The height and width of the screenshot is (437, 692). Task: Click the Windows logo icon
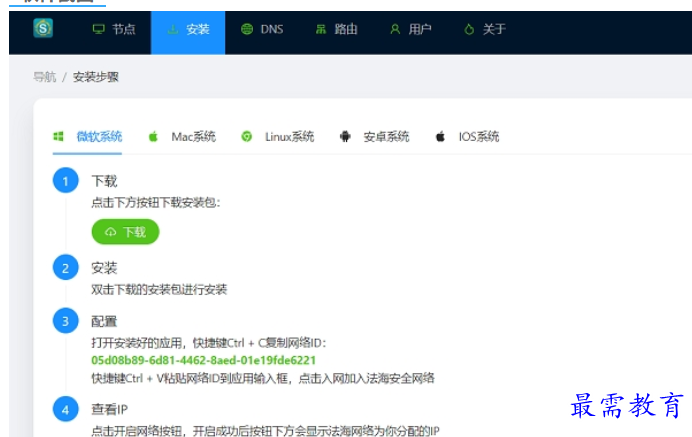[x=58, y=136]
